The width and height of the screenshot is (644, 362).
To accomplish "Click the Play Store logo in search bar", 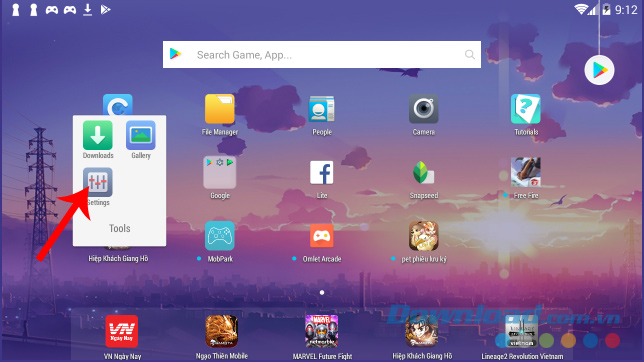I will point(175,54).
